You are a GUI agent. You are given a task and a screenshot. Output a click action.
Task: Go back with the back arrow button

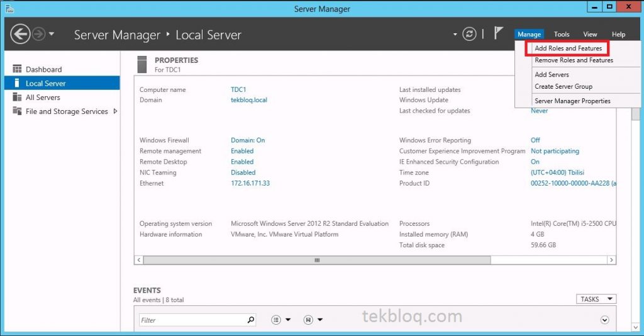[20, 34]
